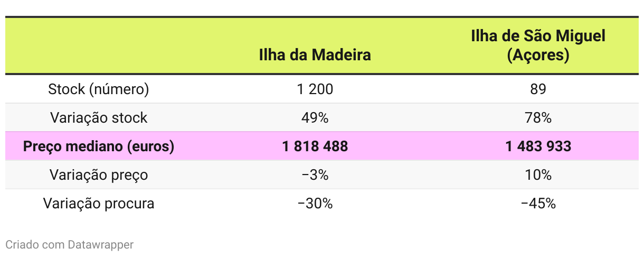
Task: Click the 89 stock value for São Miguel
Action: coord(538,89)
